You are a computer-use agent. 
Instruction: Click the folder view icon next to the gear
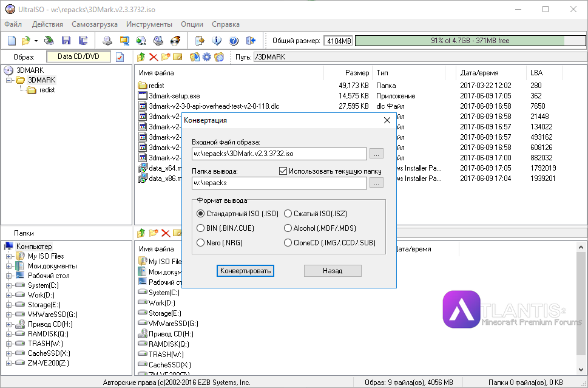click(219, 57)
